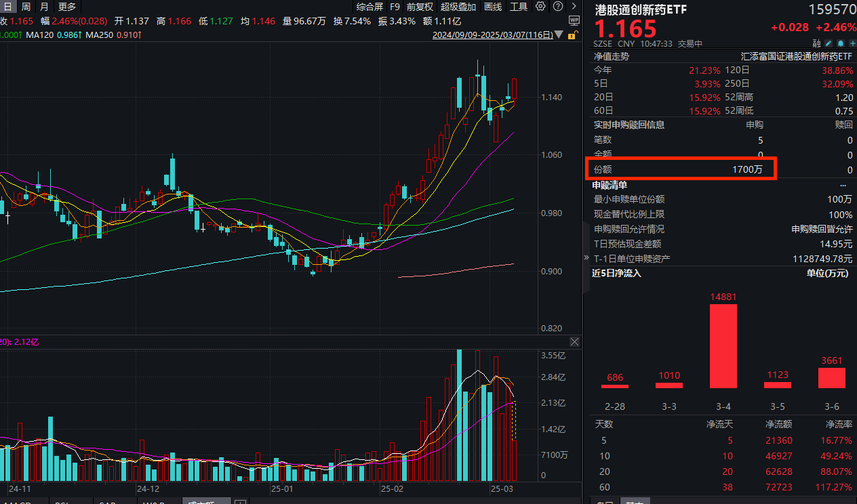Collapse the volume sub-chart panel
Image resolution: width=857 pixels, height=504 pixels.
click(x=574, y=341)
